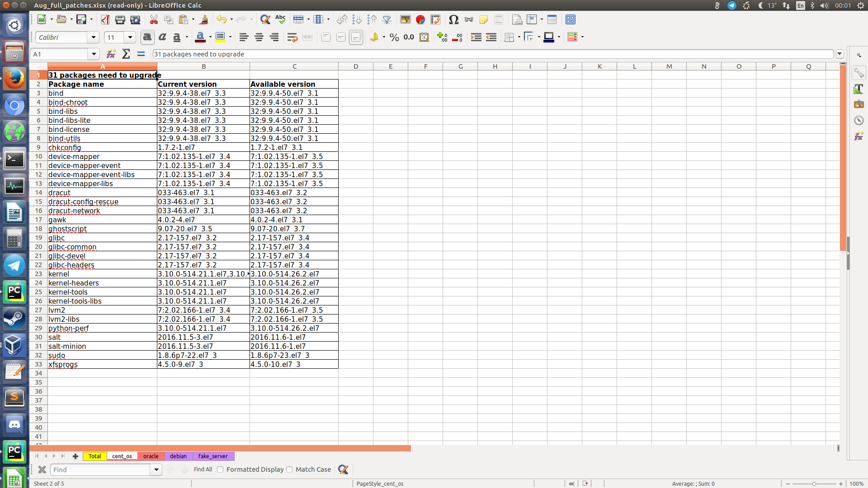Open the font size dropdown
The width and height of the screenshot is (868, 488).
(130, 38)
